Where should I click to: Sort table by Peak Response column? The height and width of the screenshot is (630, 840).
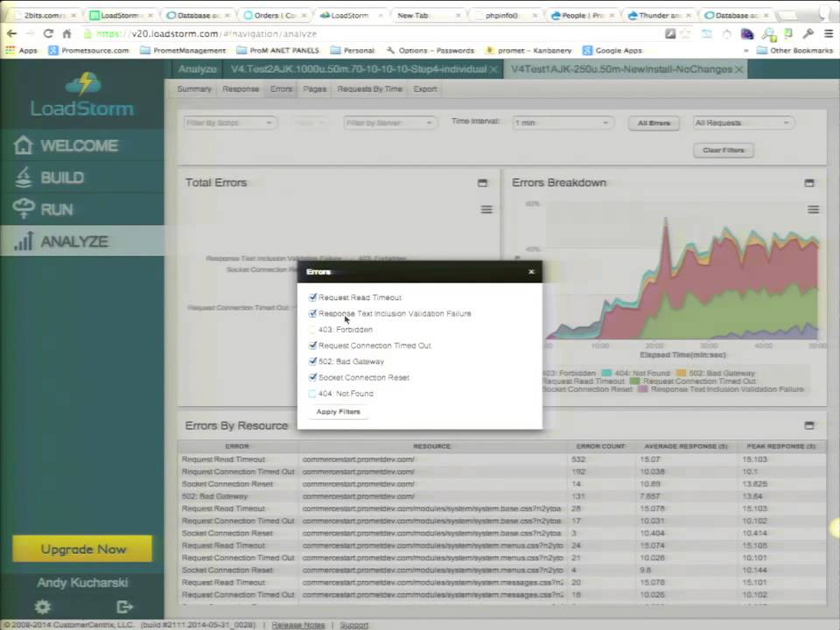coord(781,446)
